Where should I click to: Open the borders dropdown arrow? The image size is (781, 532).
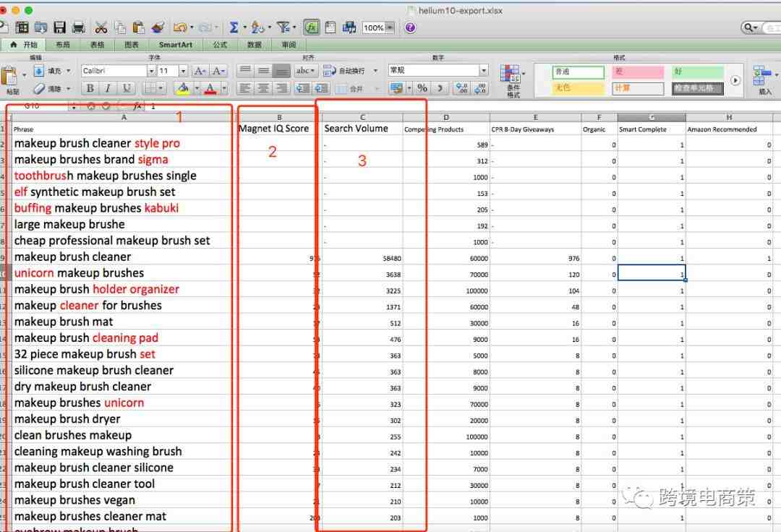point(161,89)
